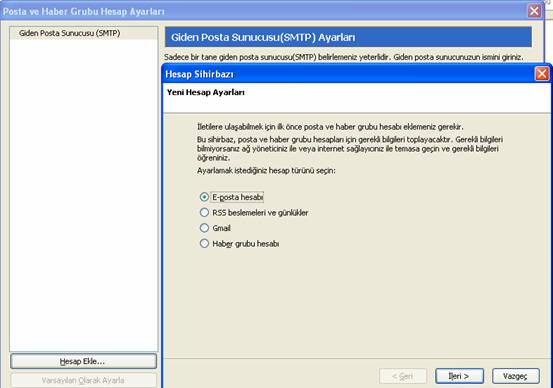Cancel wizard with Vazgeç button
The height and width of the screenshot is (388, 553).
click(516, 376)
